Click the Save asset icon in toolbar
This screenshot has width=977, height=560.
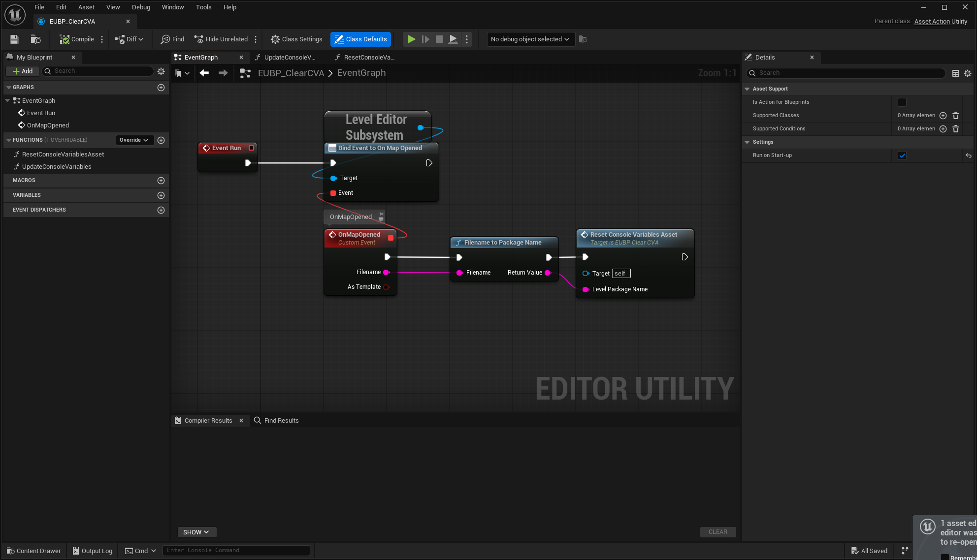pos(14,39)
